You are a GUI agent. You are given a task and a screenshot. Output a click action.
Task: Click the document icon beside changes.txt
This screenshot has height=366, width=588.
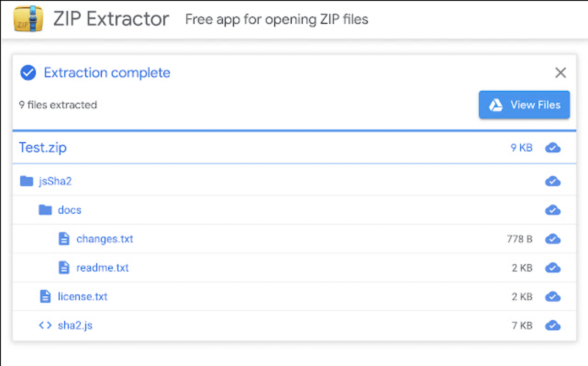tap(63, 238)
